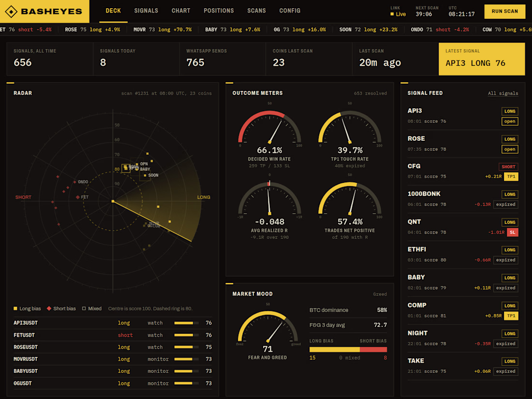The height and width of the screenshot is (399, 532).
Task: Click the Fear and Greed gauge
Action: coord(268,327)
